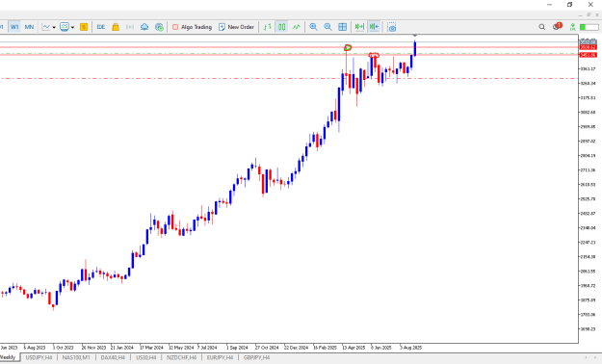This screenshot has height=364, width=602.
Task: Open the search magnifier icon
Action: [x=541, y=27]
